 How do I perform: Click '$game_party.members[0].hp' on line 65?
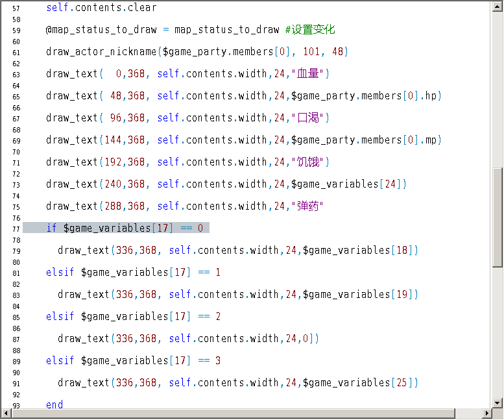[364, 96]
